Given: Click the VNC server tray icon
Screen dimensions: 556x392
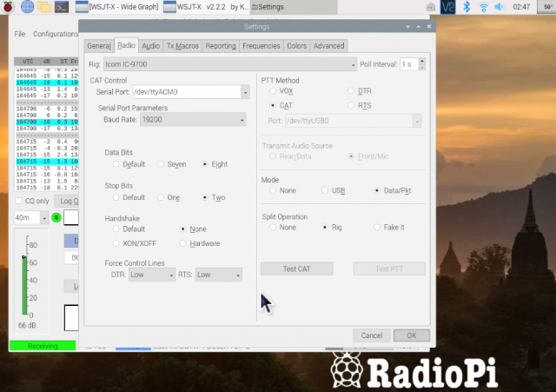Looking at the screenshot, I should point(447,7).
